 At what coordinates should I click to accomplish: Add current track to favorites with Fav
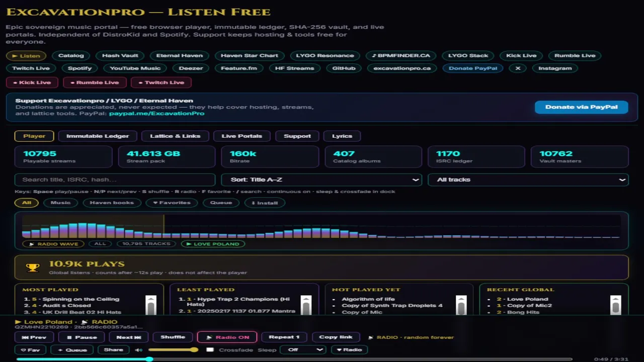(31, 350)
